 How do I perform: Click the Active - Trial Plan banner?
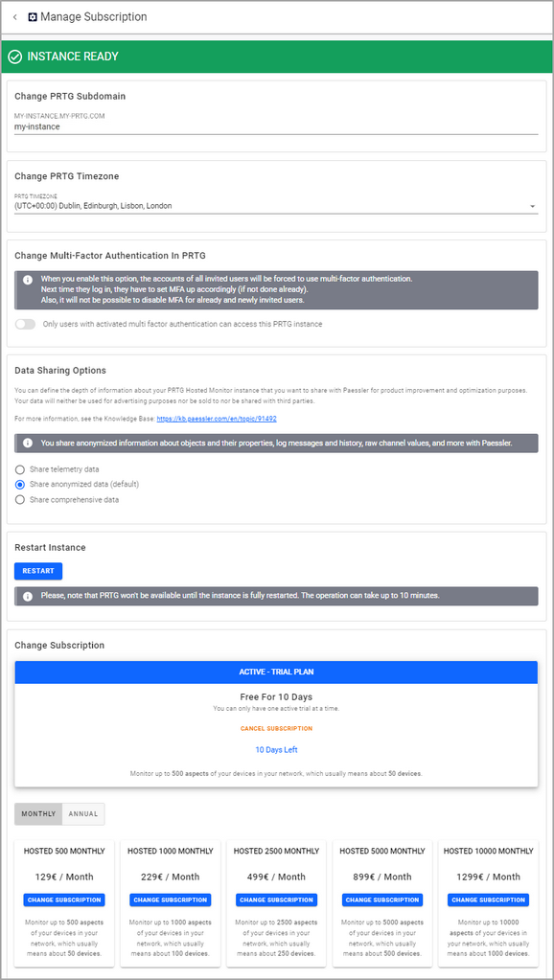point(276,672)
